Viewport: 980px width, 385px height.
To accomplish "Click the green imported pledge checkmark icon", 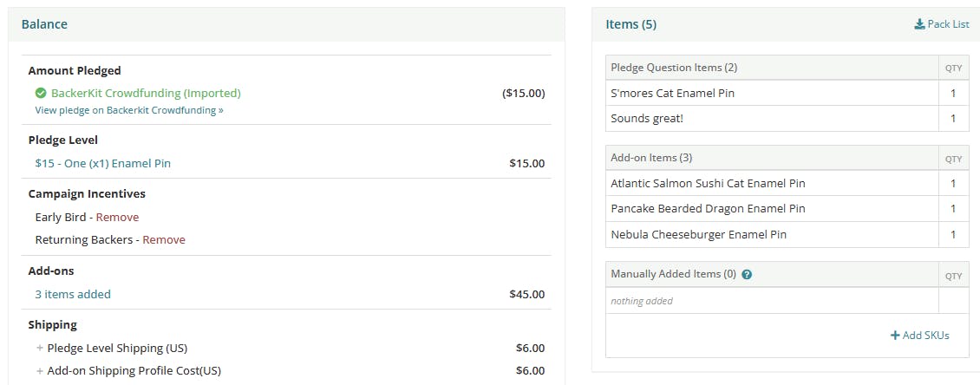I will [x=41, y=93].
